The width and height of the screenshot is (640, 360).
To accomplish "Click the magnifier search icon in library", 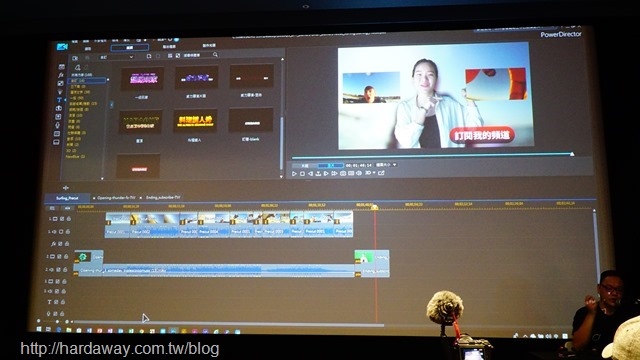I will 215,55.
